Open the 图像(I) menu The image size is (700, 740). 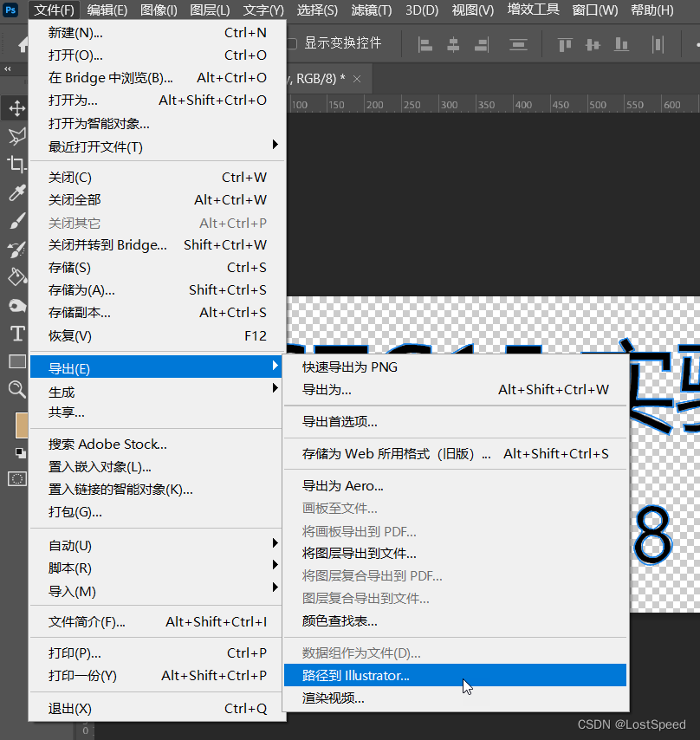pos(159,10)
